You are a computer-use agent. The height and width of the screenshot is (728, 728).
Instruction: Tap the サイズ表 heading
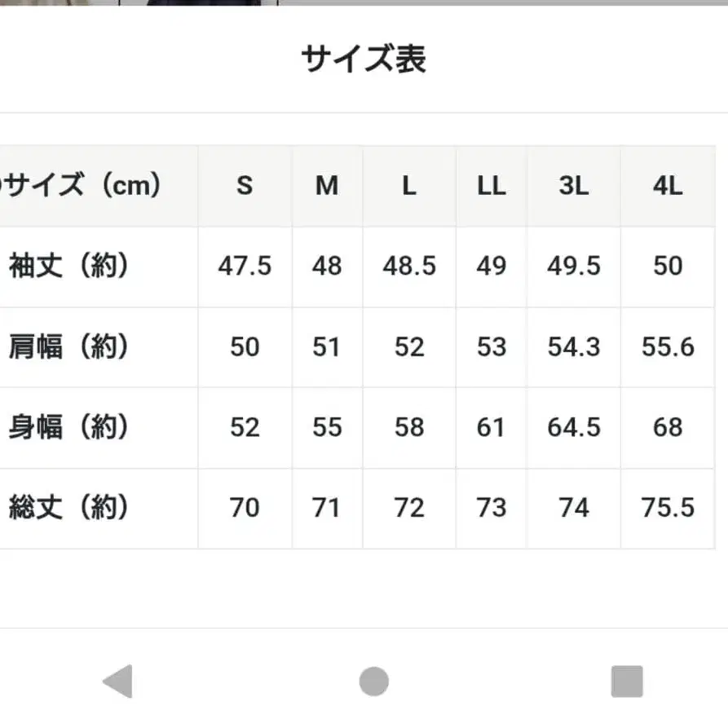(364, 60)
